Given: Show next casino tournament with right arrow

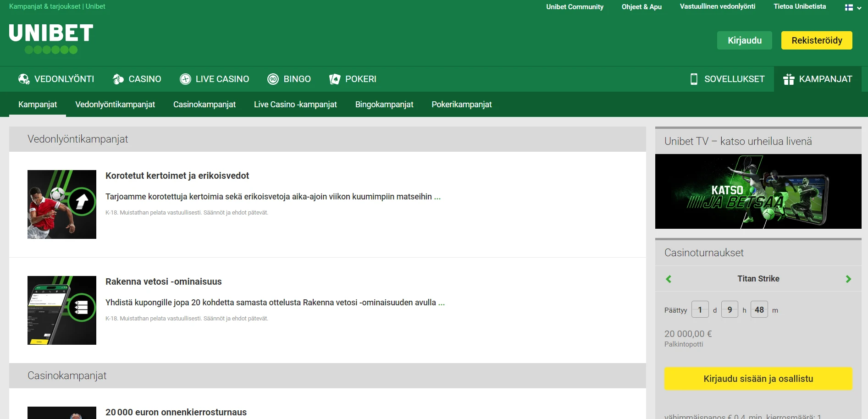Looking at the screenshot, I should [x=848, y=279].
